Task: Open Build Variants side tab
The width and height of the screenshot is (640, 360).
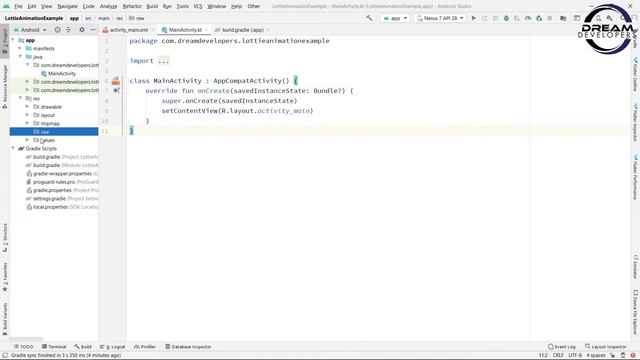Action: pos(5,319)
